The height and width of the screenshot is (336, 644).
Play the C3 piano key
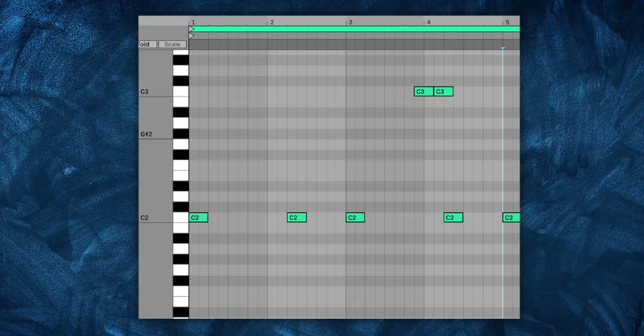(181, 92)
